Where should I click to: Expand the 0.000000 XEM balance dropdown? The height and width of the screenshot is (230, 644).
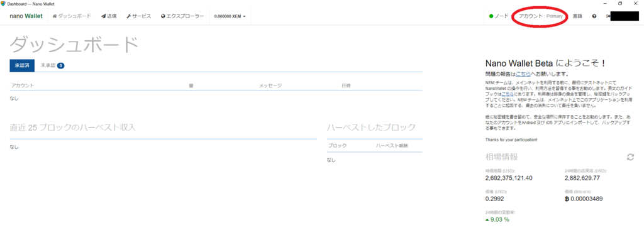coord(230,16)
